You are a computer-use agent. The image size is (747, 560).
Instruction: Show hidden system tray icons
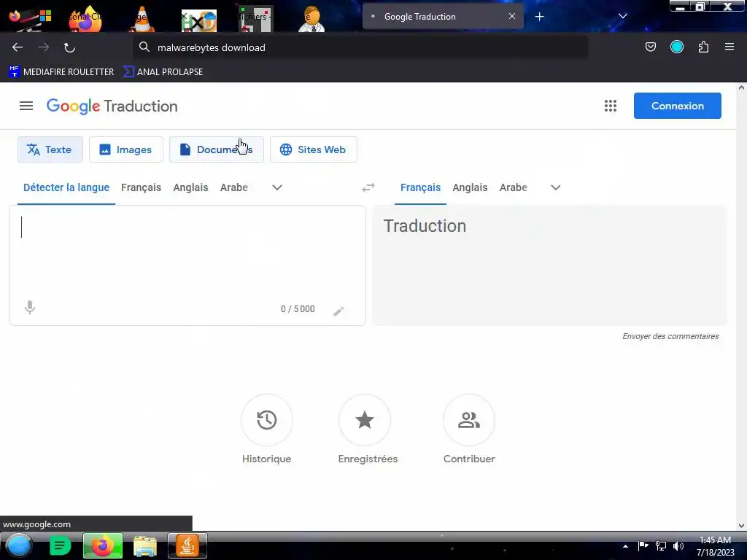(x=625, y=546)
